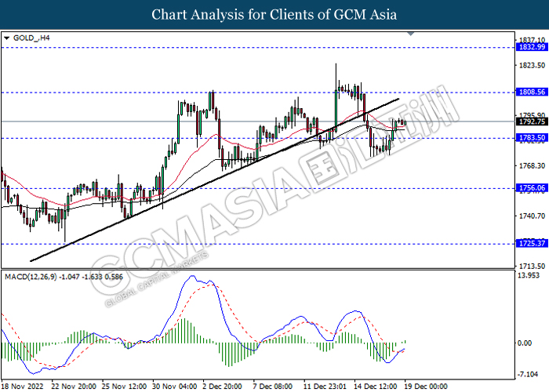Viewport: 549px width, 392px height.
Task: Click the current price tag 1792.75
Action: 532,122
